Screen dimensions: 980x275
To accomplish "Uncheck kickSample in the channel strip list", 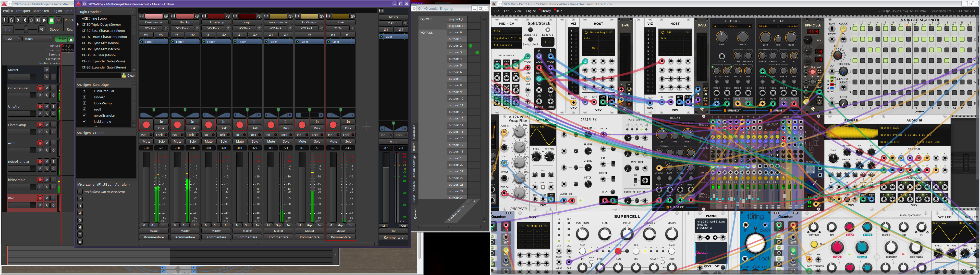I will (x=84, y=121).
